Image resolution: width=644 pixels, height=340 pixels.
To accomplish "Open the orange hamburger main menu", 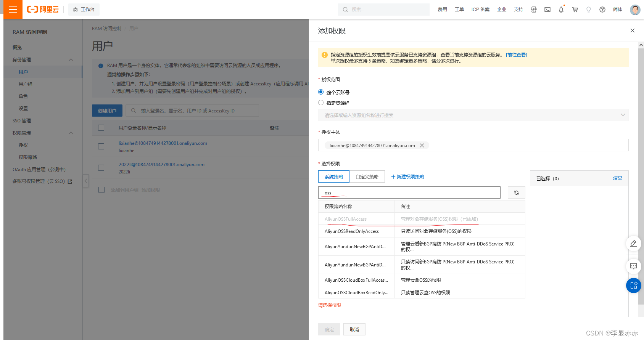I will click(x=13, y=10).
